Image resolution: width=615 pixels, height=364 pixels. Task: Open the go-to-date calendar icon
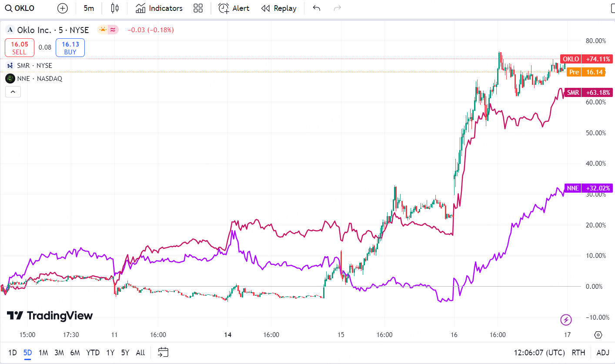163,352
